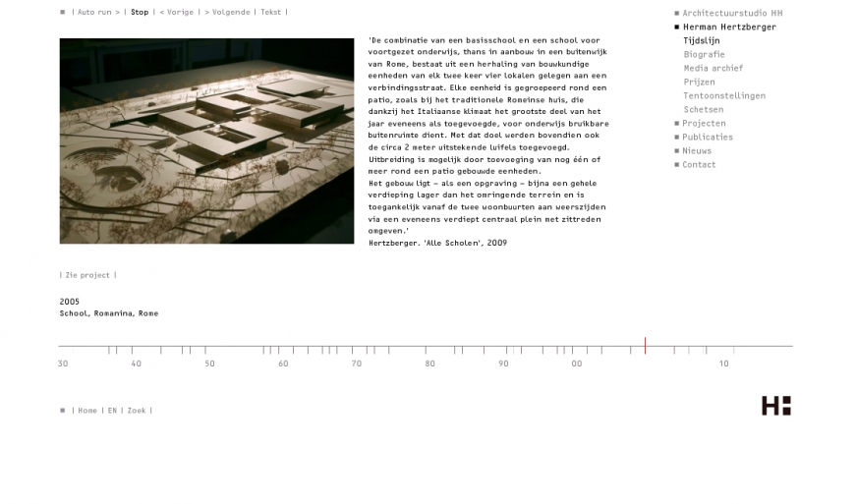Click the red marker on the timeline
This screenshot has height=504, width=856.
pyautogui.click(x=645, y=345)
